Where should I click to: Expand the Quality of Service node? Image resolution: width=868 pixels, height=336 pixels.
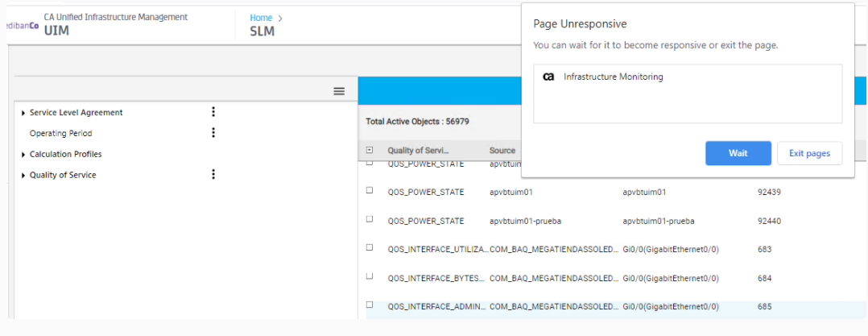pos(23,176)
